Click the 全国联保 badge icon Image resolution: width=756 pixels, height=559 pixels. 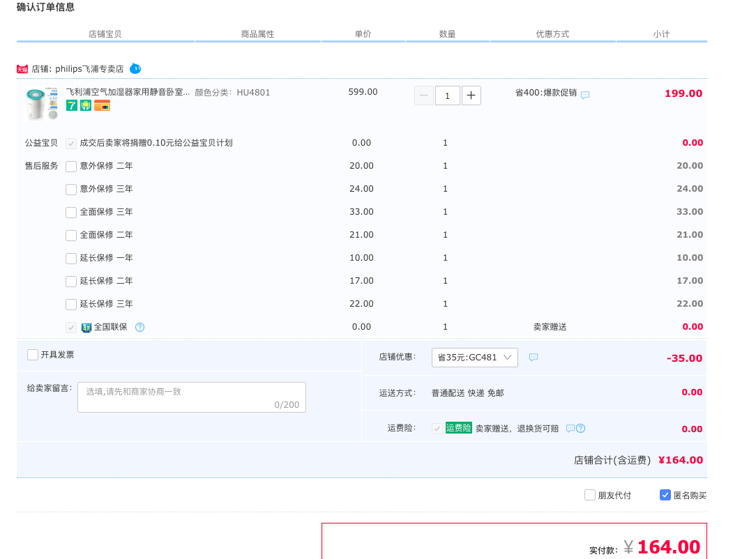tap(86, 328)
